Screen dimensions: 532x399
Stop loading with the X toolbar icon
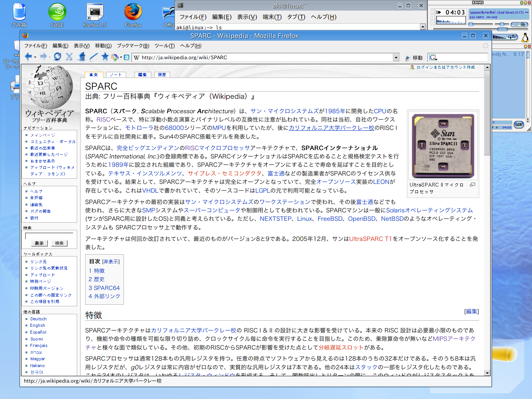point(69,57)
